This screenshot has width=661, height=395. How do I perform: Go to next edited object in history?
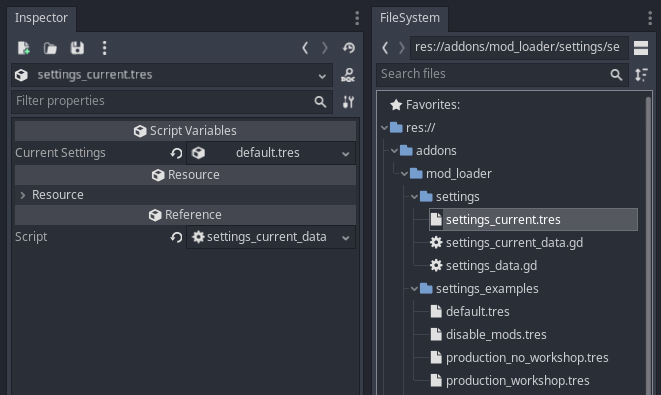pyautogui.click(x=324, y=48)
